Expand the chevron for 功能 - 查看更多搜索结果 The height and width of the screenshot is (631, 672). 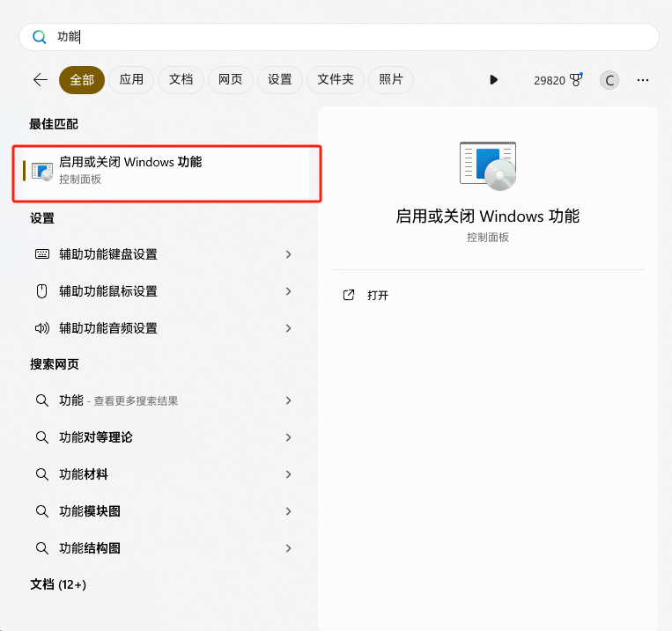point(288,400)
